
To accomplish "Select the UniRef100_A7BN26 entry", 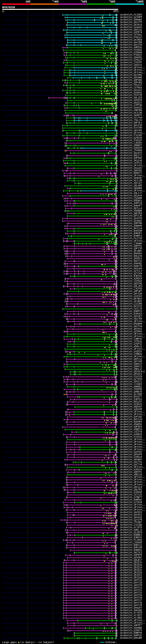I will point(131,354).
